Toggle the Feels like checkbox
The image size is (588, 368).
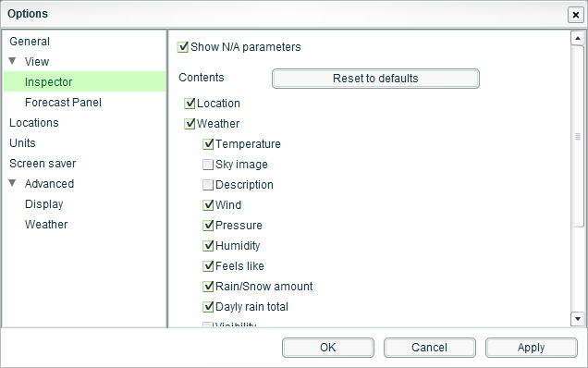208,266
